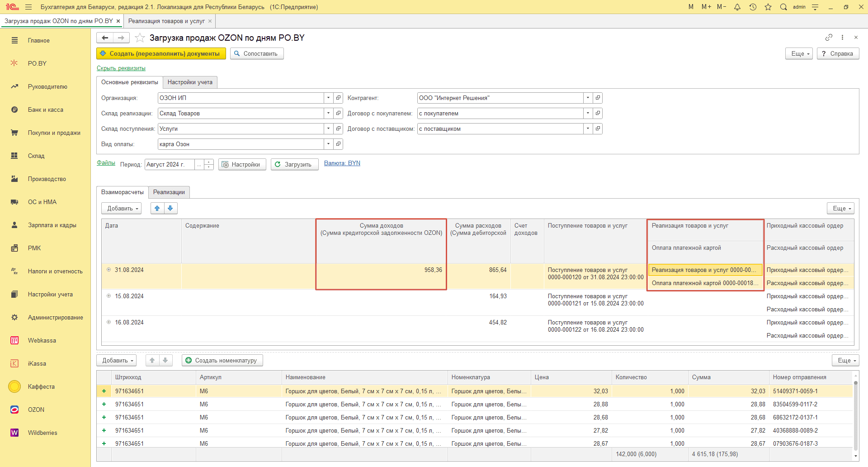Switch to Реализация товаров и услуг window tab

166,21
